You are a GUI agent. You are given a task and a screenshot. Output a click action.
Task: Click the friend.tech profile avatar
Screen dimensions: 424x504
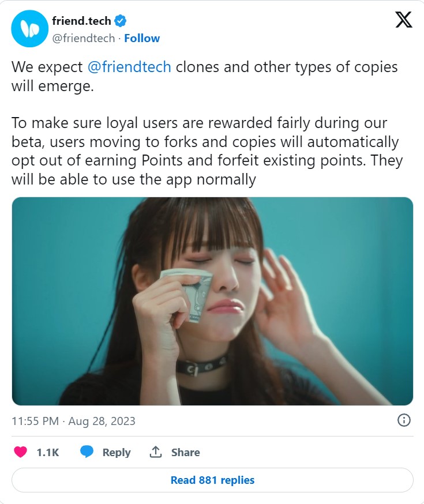tap(29, 29)
